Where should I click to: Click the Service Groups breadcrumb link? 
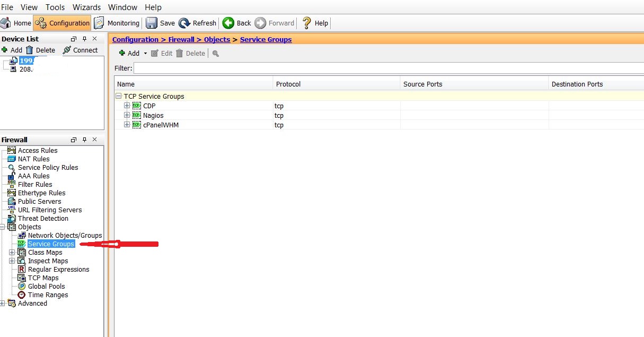(x=266, y=39)
